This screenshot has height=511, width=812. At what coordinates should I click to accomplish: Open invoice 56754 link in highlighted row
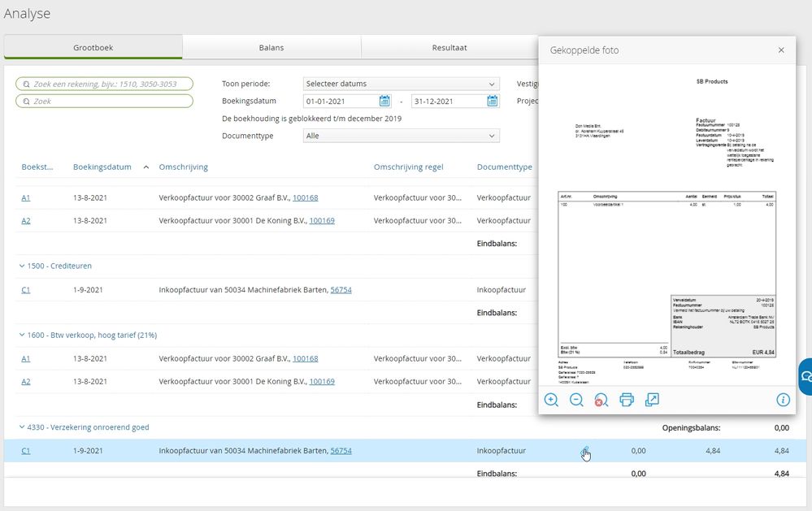point(341,451)
